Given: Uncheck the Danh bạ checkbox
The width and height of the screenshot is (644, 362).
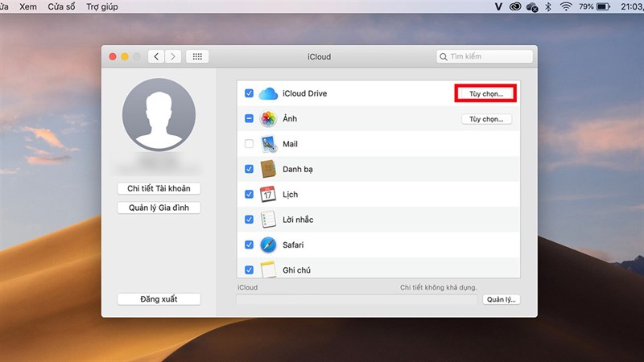Looking at the screenshot, I should tap(249, 169).
